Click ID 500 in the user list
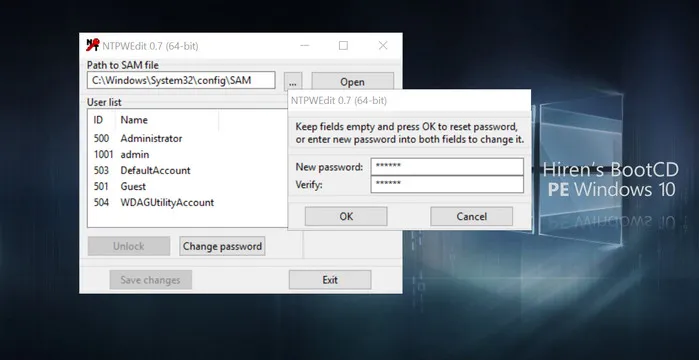 coord(101,139)
